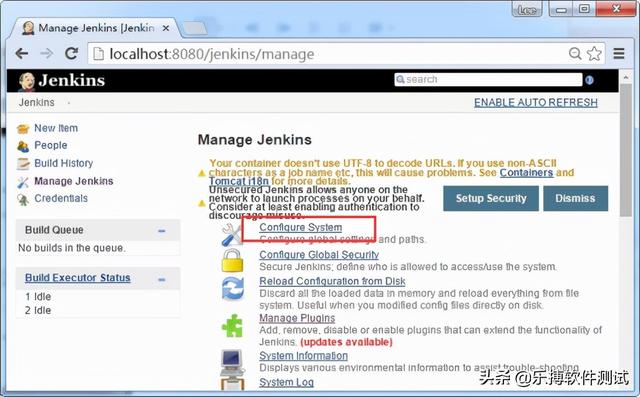Screen dimensions: 640x397
Task: Open the New Item link
Action: pyautogui.click(x=56, y=128)
